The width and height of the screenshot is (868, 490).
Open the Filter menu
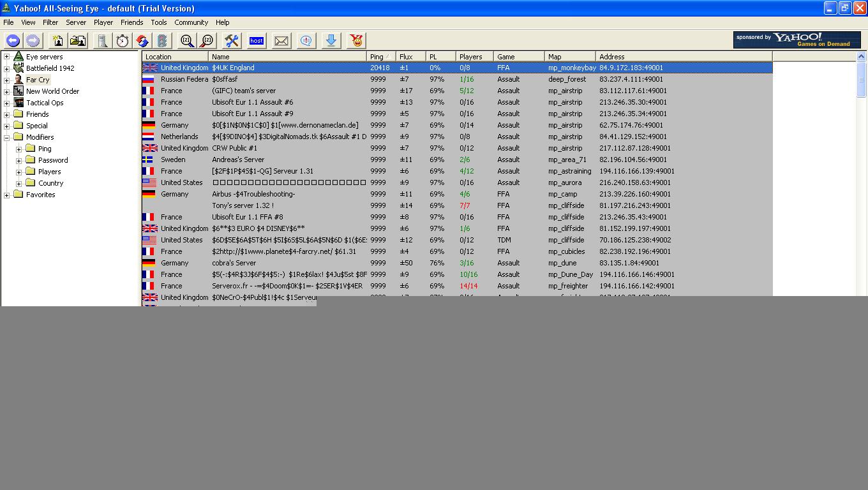coord(50,22)
